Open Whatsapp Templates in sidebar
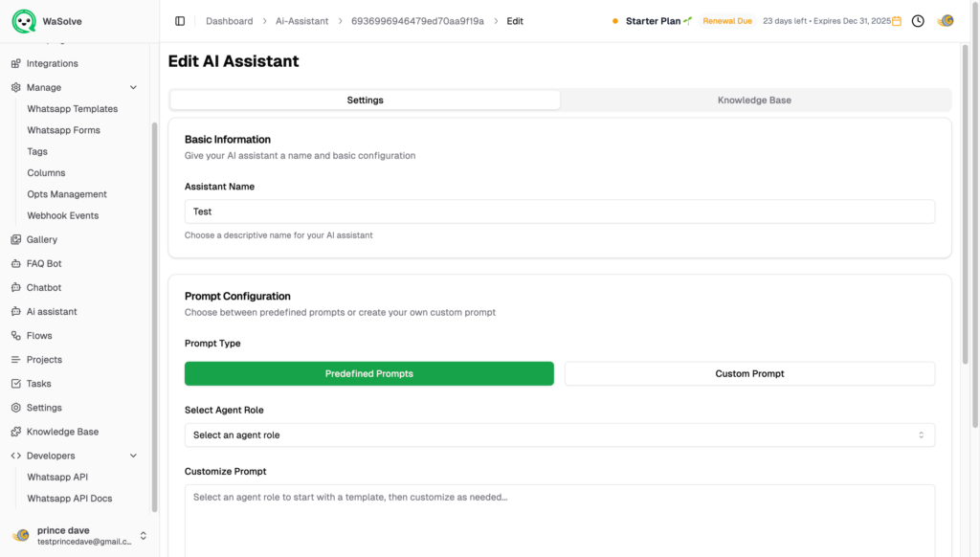Image resolution: width=980 pixels, height=557 pixels. pyautogui.click(x=72, y=109)
